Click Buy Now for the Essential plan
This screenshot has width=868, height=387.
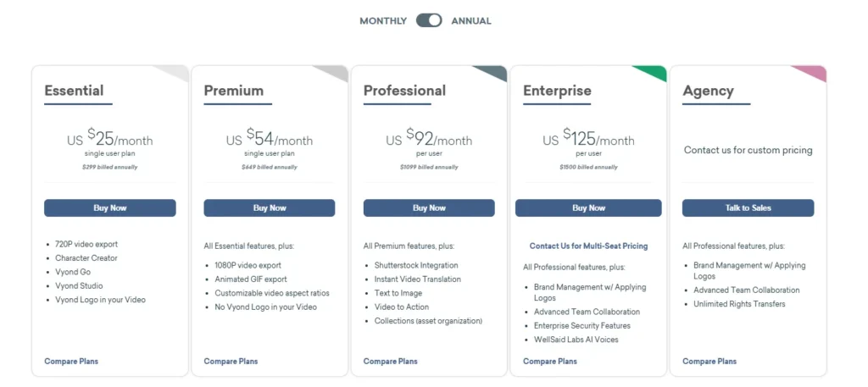pos(110,207)
